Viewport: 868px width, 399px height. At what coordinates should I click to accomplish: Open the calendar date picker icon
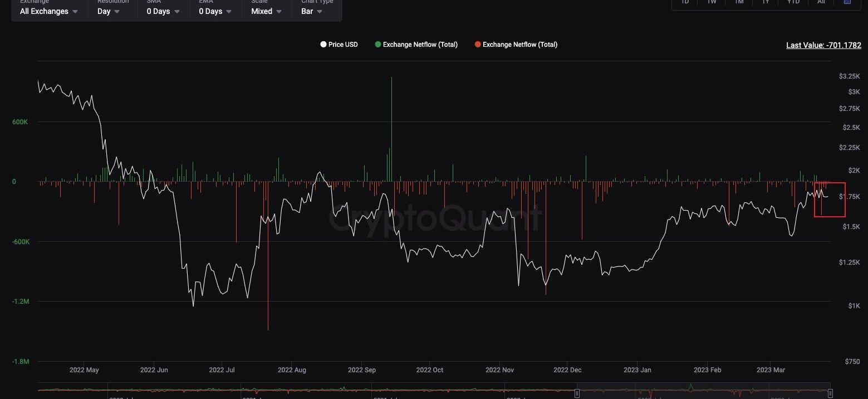(847, 2)
